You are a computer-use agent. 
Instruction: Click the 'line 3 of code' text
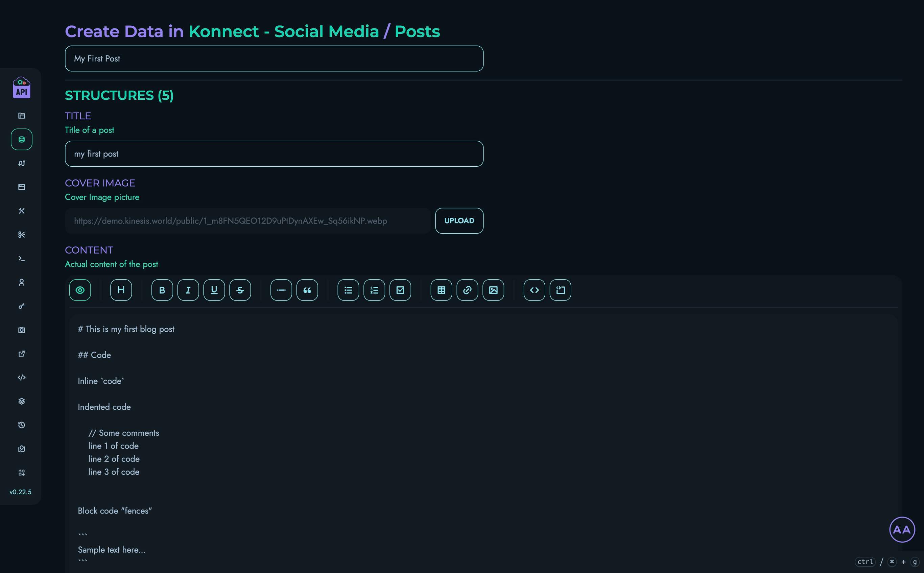114,472
